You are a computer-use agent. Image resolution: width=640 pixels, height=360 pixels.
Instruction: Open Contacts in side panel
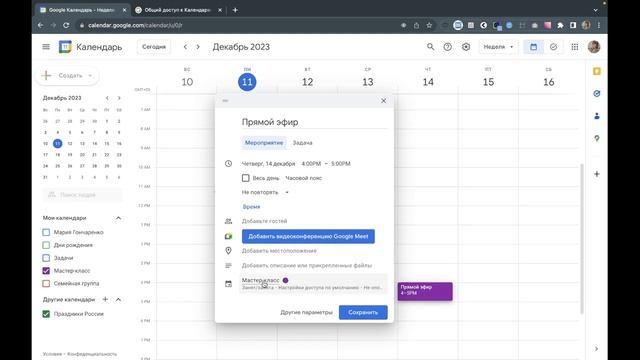pyautogui.click(x=597, y=116)
